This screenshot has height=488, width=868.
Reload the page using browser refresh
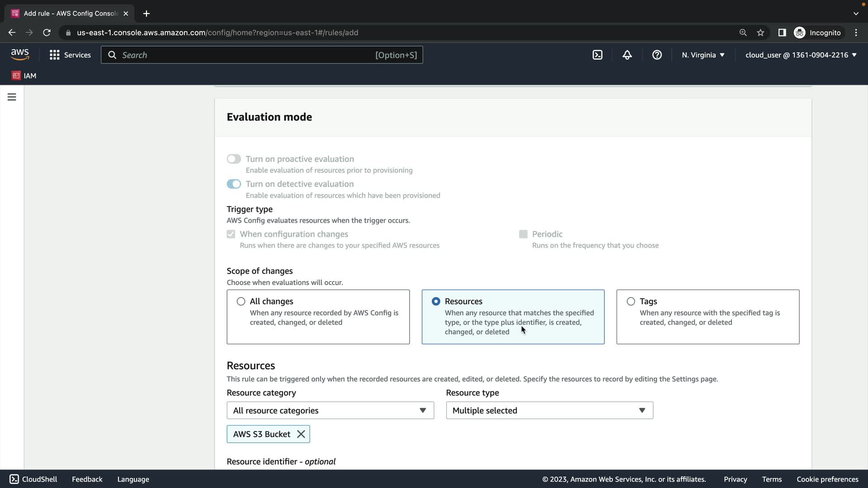pyautogui.click(x=47, y=33)
